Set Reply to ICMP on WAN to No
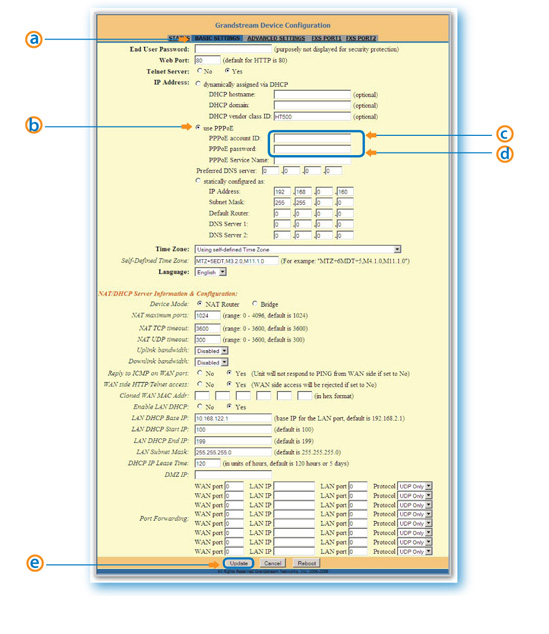 [200, 373]
